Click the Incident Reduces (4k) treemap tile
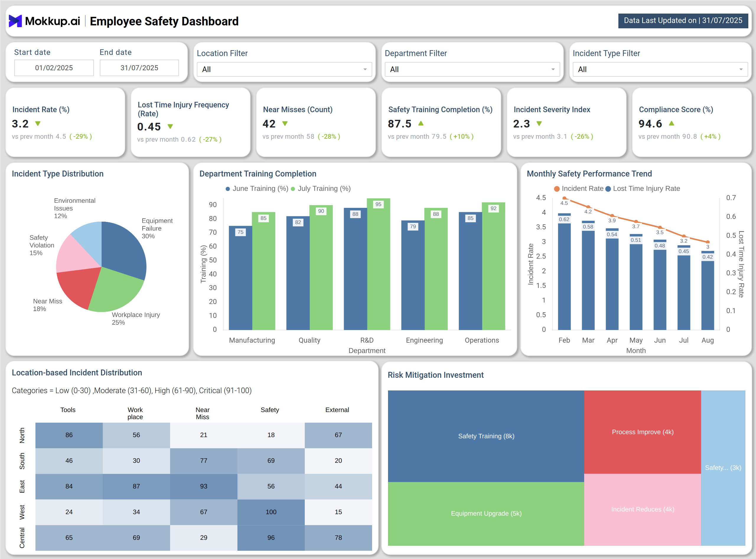The width and height of the screenshot is (756, 559). pos(642,509)
